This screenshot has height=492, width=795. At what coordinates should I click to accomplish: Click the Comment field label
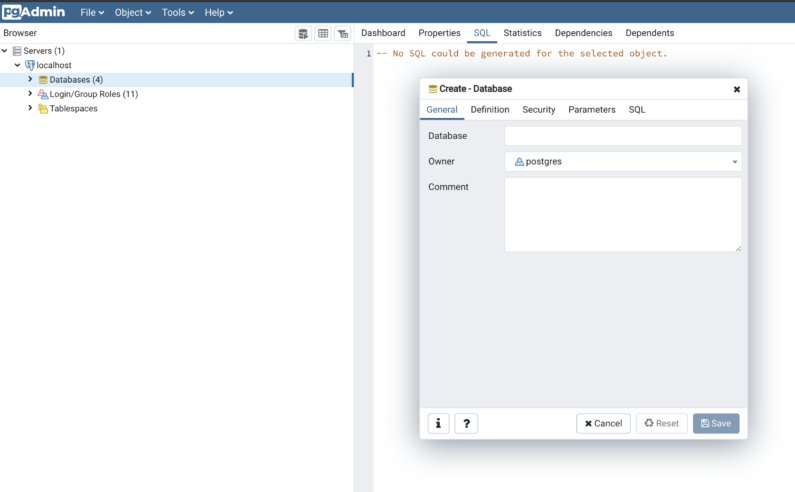tap(448, 187)
